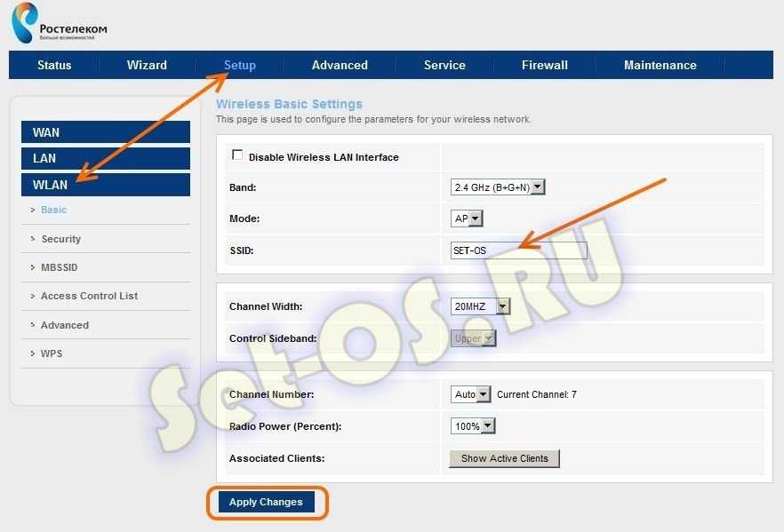
Task: Click the Apply Changes button
Action: (266, 502)
